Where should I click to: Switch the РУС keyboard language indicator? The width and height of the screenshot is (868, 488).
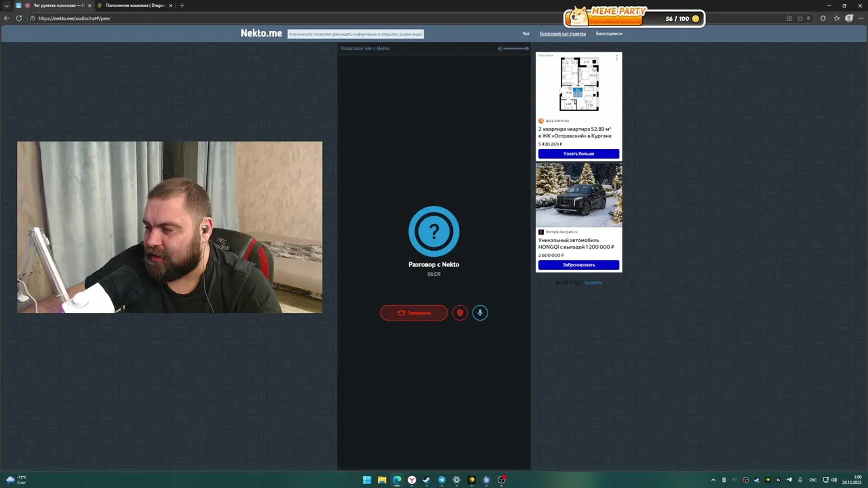[813, 480]
